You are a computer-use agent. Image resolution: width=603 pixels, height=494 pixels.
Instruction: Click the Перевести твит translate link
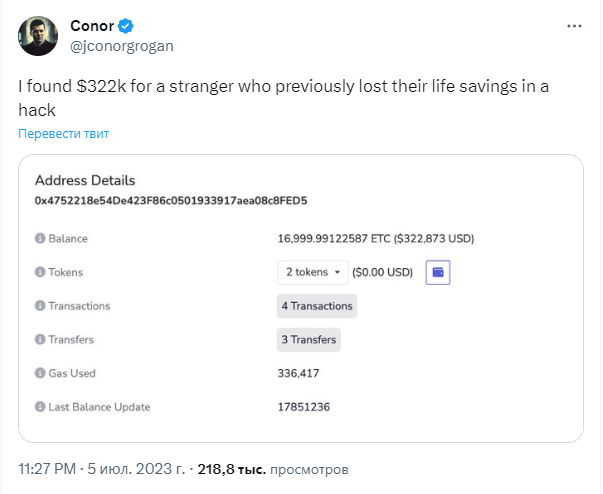click(63, 133)
